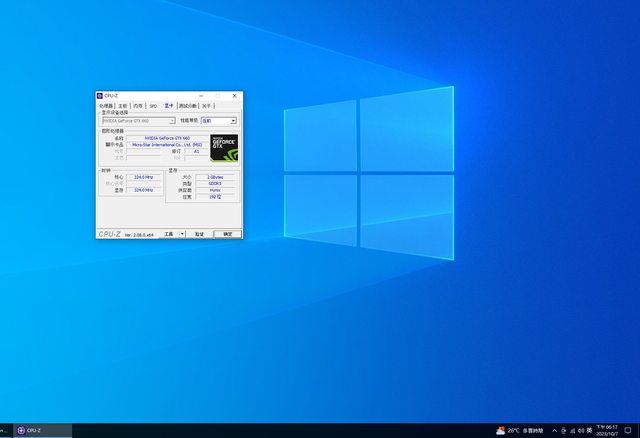Expand the 性能等级 dropdown
This screenshot has width=640, height=438.
pyautogui.click(x=233, y=120)
